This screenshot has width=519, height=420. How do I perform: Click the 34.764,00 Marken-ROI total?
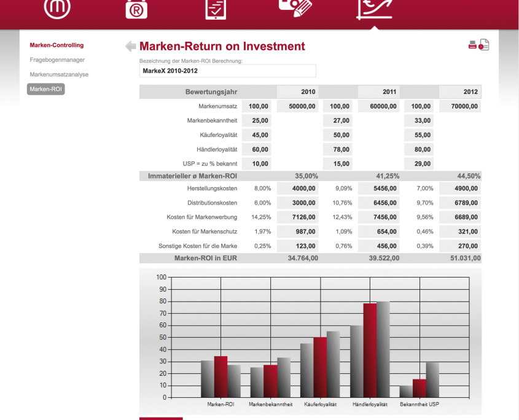pos(303,258)
